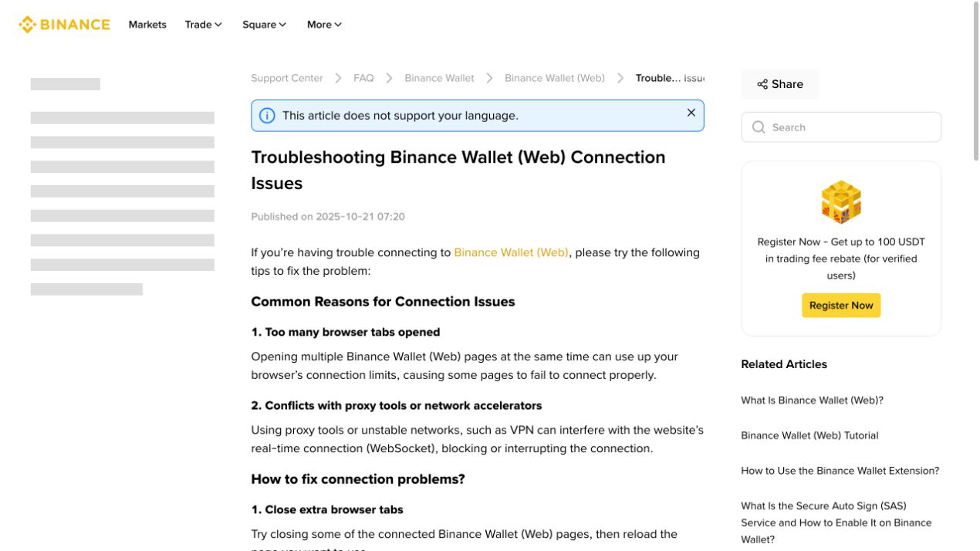
Task: Click the page vertical scrollbar
Action: point(976,81)
